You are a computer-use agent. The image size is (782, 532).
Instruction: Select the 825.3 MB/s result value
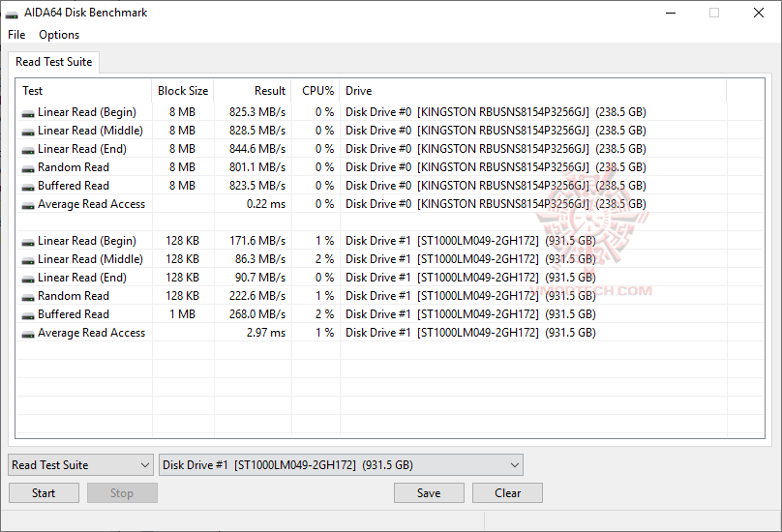[257, 112]
